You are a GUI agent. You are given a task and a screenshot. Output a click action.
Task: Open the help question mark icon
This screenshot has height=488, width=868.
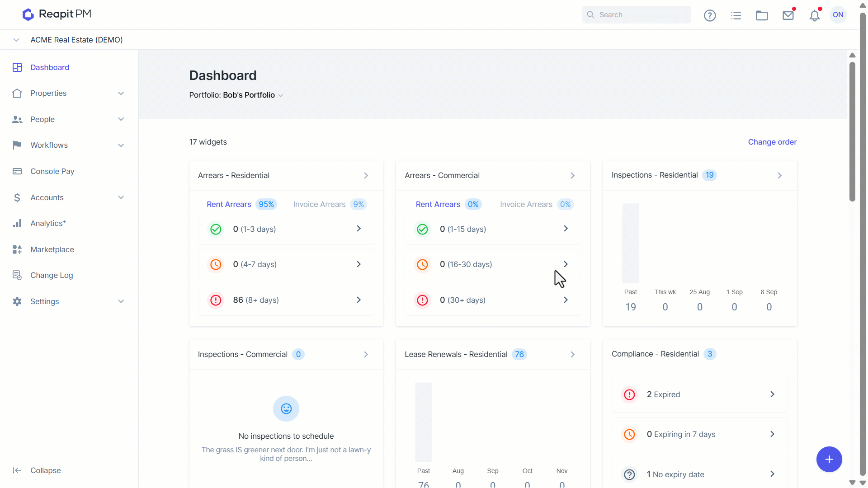710,15
